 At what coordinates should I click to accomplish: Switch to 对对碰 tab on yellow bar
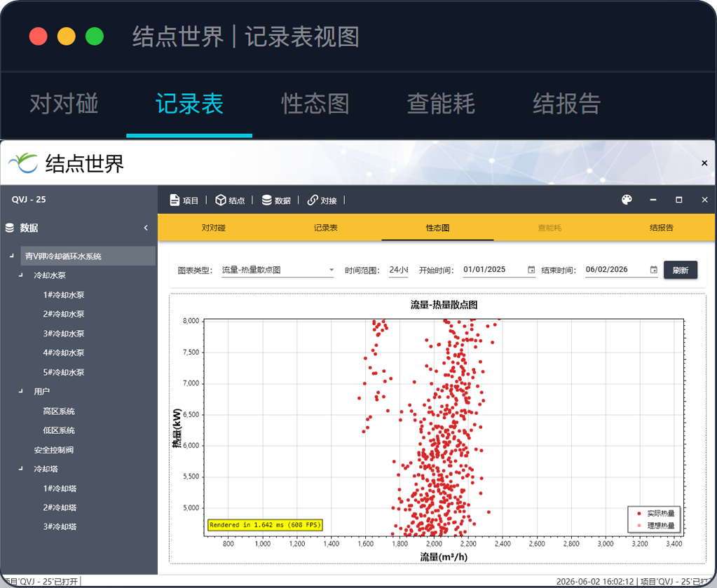214,228
